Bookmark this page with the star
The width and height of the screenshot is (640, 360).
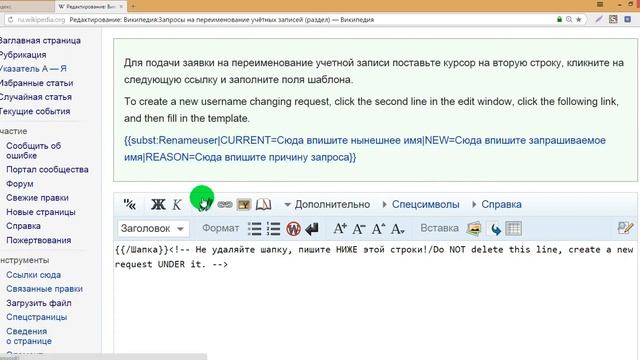[x=578, y=19]
